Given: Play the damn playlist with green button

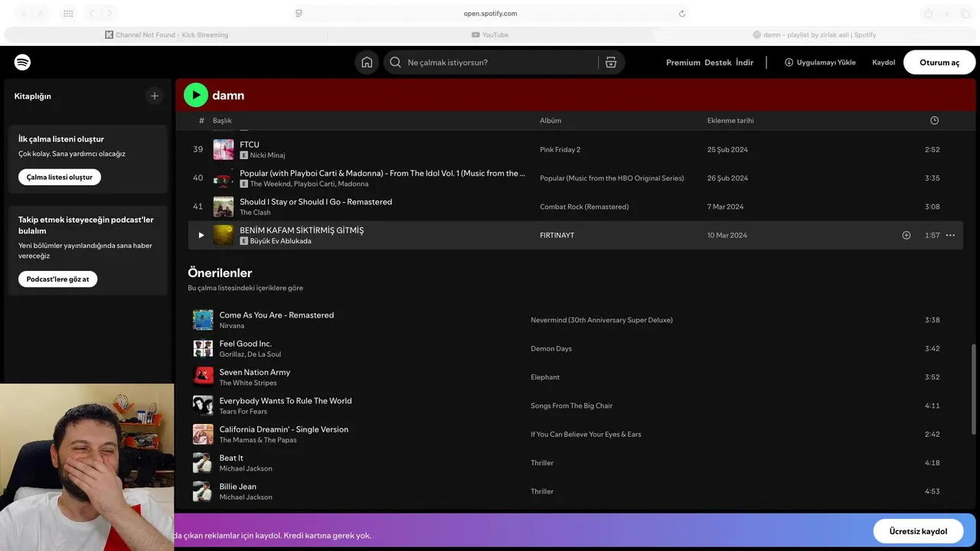Looking at the screenshot, I should (196, 95).
